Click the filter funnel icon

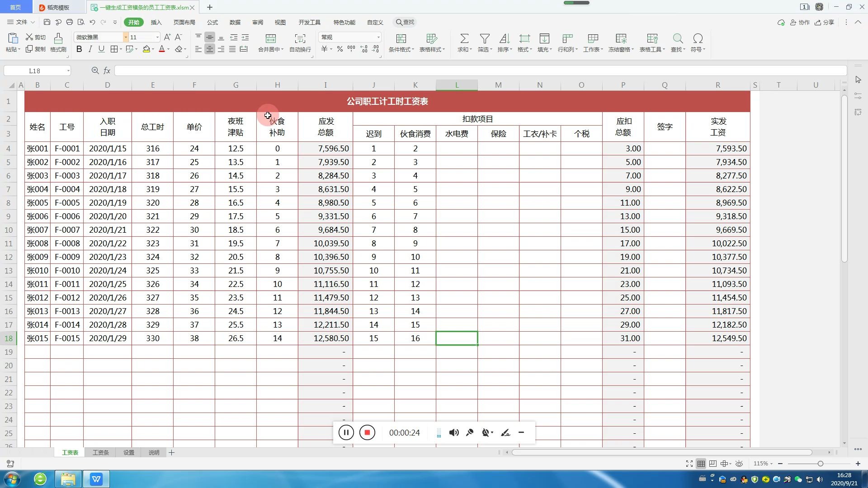[485, 39]
